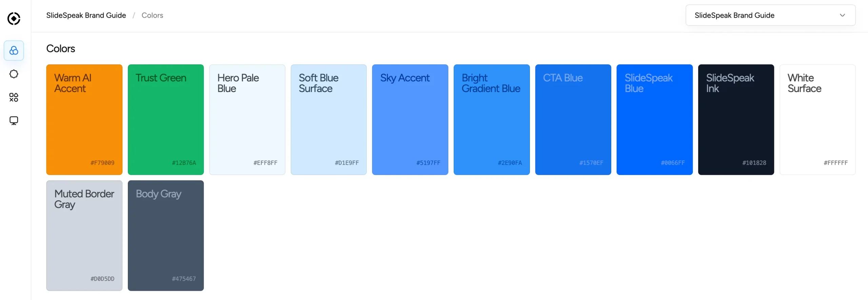Select the Muted Border Gray swatch
Viewport: 868px width, 300px height.
point(84,236)
